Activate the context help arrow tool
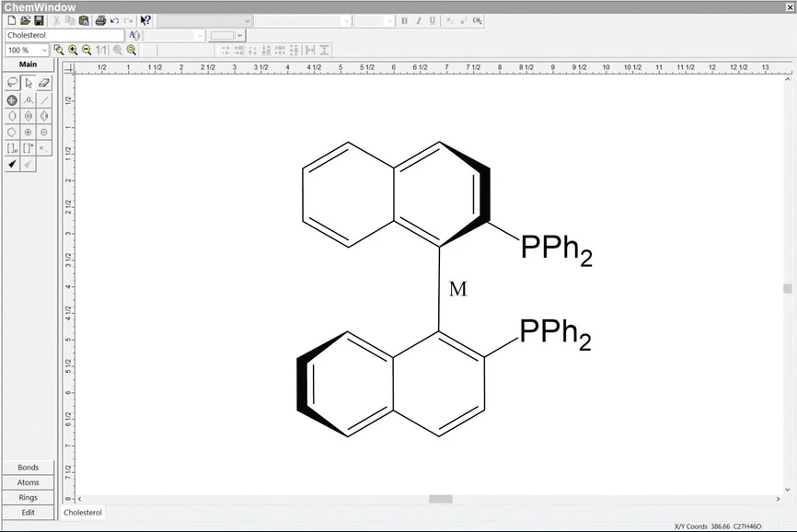 pos(145,20)
